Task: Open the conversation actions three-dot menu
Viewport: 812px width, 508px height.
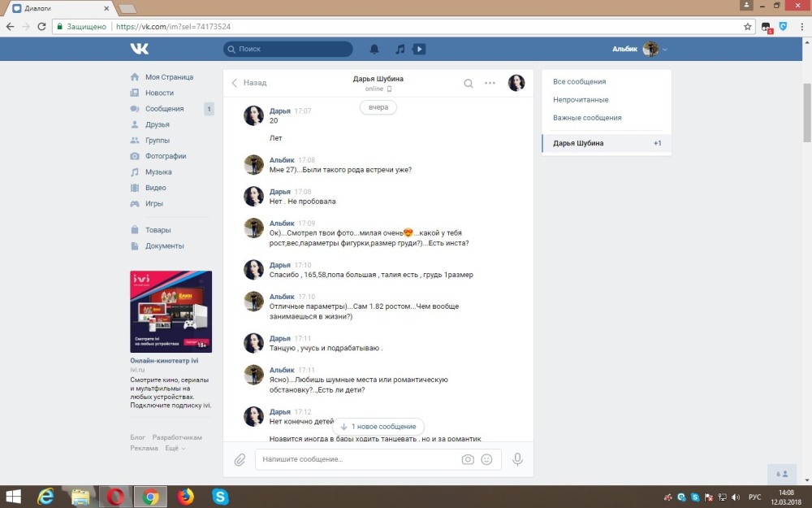Action: 490,83
